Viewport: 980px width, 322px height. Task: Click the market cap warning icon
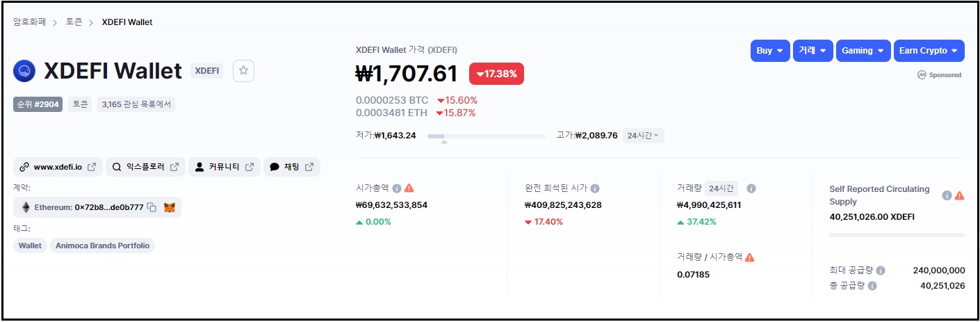409,188
